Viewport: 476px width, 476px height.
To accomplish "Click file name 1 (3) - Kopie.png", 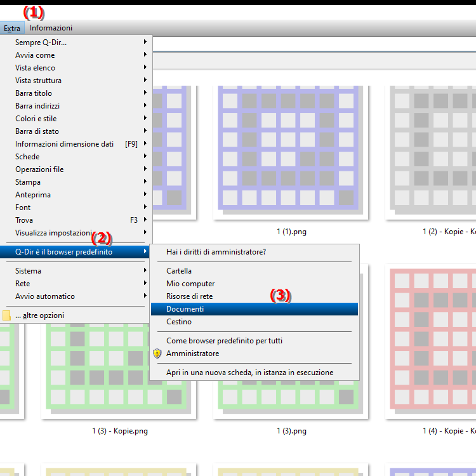I will point(120,431).
